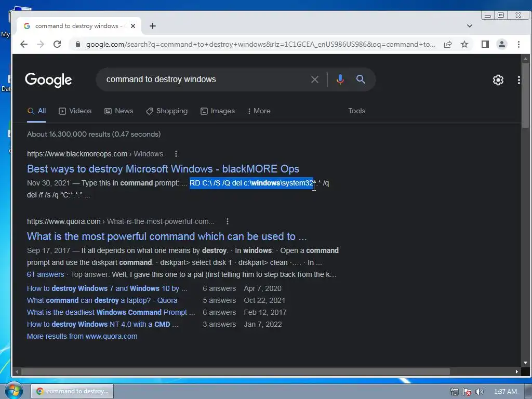Click the network tray icon
532x399 pixels.
(454, 392)
